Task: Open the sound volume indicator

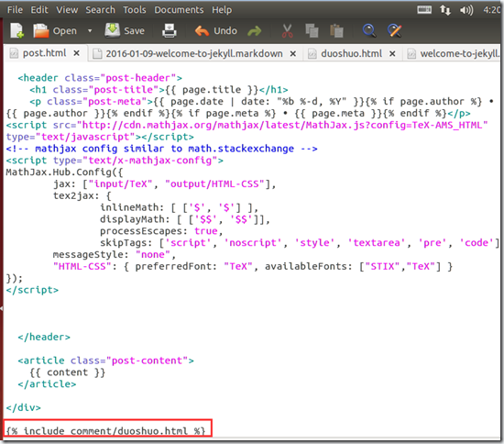Action: [466, 10]
